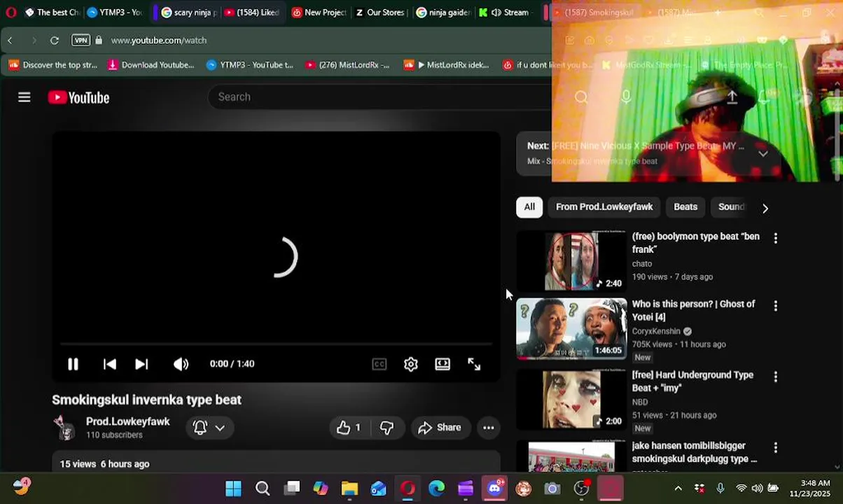The image size is (843, 504).
Task: Open Ghost of Yotei video thumbnail
Action: 571,329
